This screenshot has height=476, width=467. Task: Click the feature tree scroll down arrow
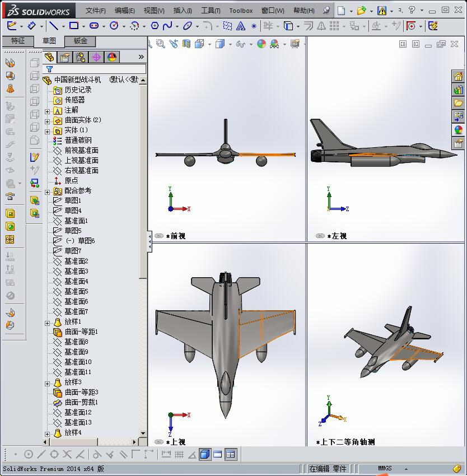tap(143, 433)
